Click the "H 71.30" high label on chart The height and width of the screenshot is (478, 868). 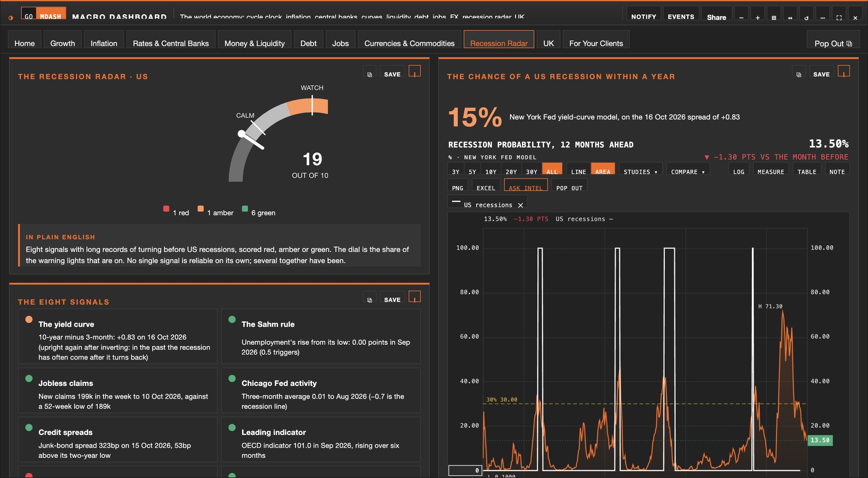coord(770,306)
